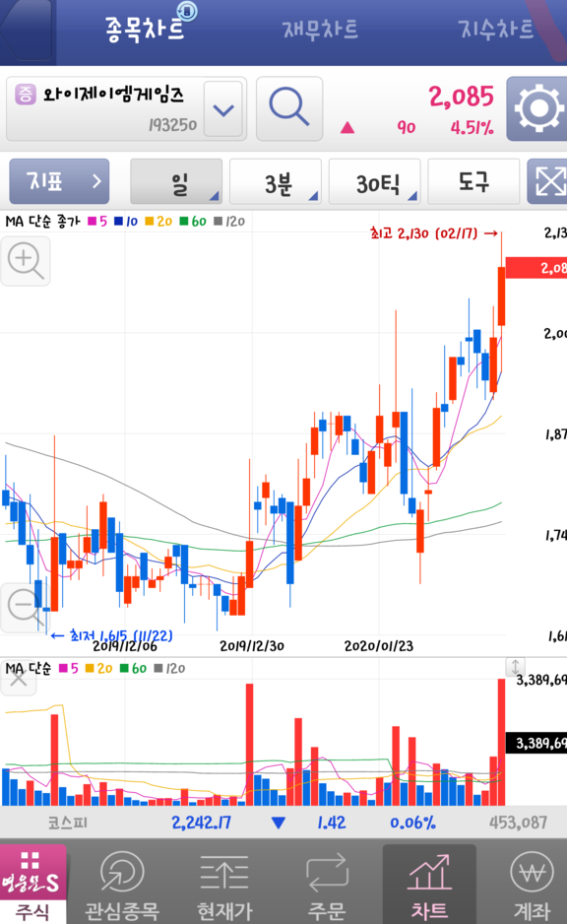
Task: Tap the KOSPI value 2,242.17
Action: (x=202, y=823)
